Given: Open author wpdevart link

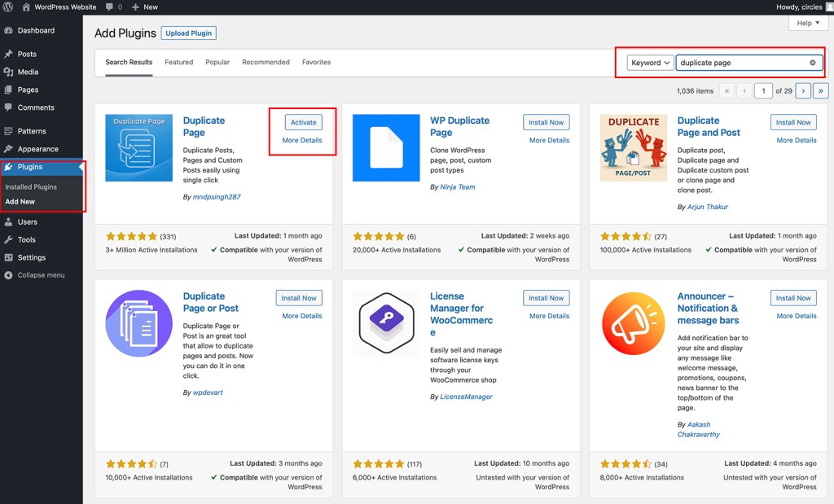Looking at the screenshot, I should 208,392.
